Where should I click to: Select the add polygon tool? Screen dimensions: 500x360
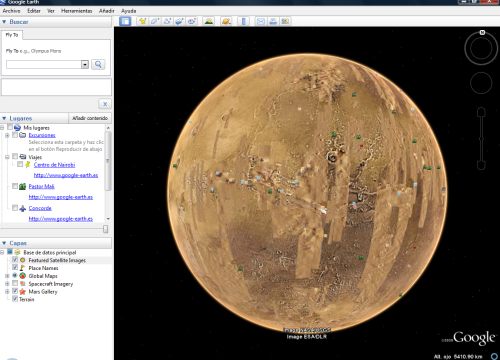155,21
